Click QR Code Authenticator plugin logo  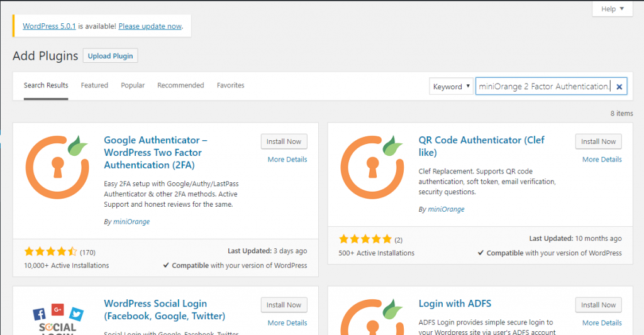pos(372,167)
